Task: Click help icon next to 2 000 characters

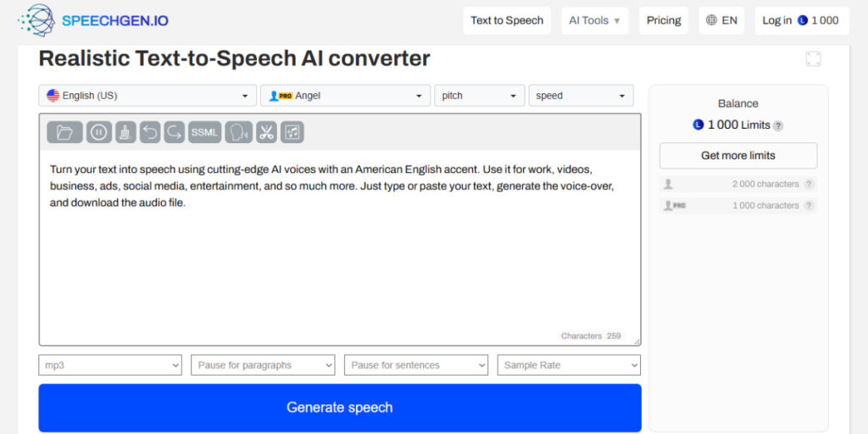Action: 809,184
